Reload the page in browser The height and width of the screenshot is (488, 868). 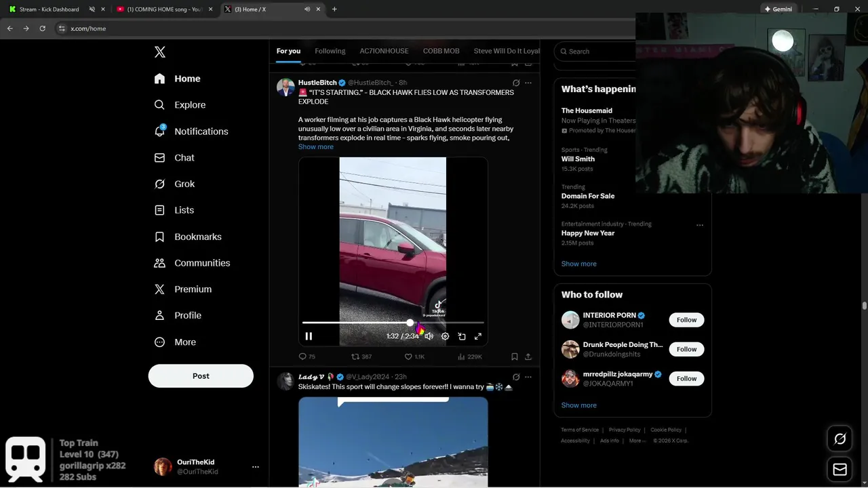tap(42, 28)
